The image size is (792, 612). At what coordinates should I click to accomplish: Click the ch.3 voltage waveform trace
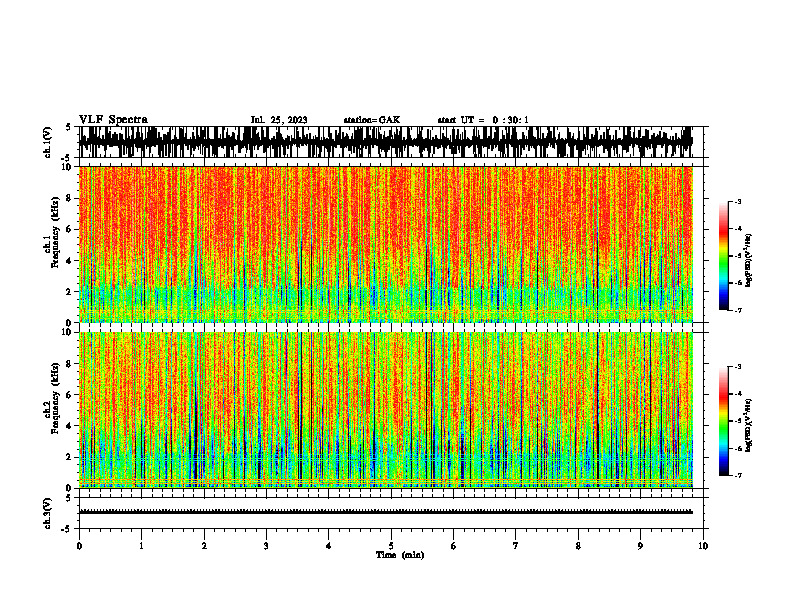pyautogui.click(x=386, y=512)
